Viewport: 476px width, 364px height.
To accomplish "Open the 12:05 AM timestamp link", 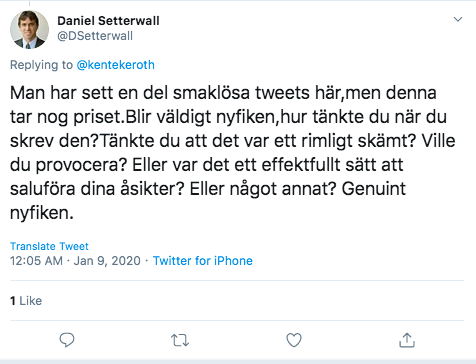I will point(36,261).
